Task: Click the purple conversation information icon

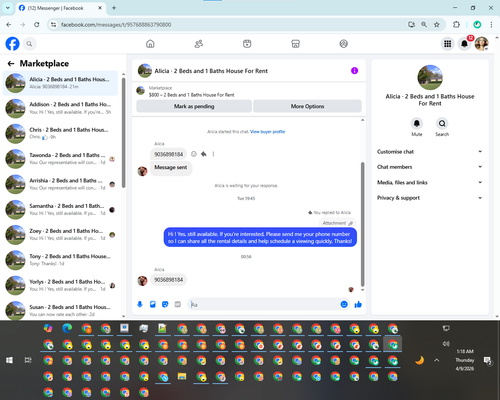Action: (354, 71)
